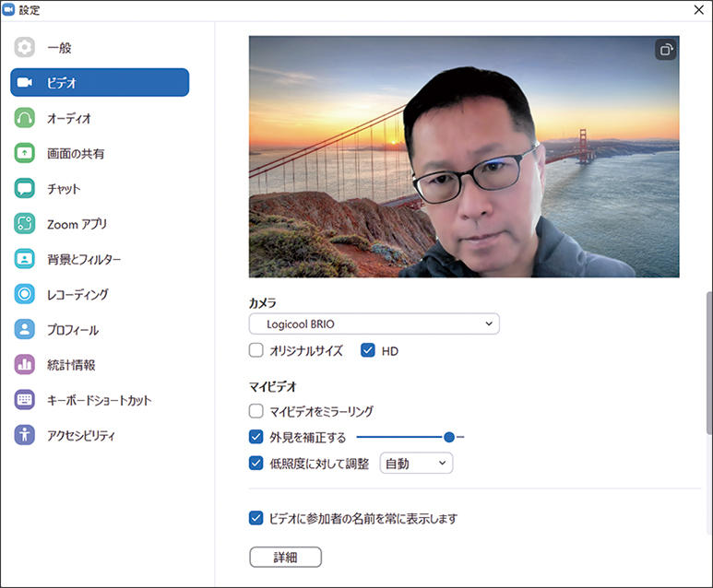Click the Chat (チャット) bubble icon
This screenshot has width=713, height=588.
[25, 188]
